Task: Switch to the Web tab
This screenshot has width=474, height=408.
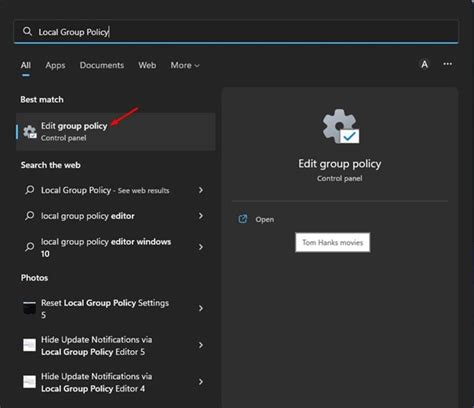Action: coord(147,65)
